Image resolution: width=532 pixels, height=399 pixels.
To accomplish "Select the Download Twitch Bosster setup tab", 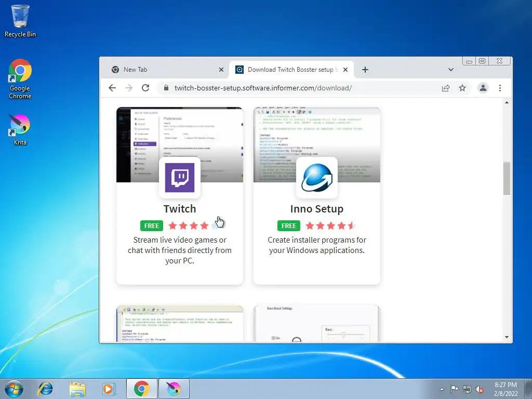I will (292, 70).
